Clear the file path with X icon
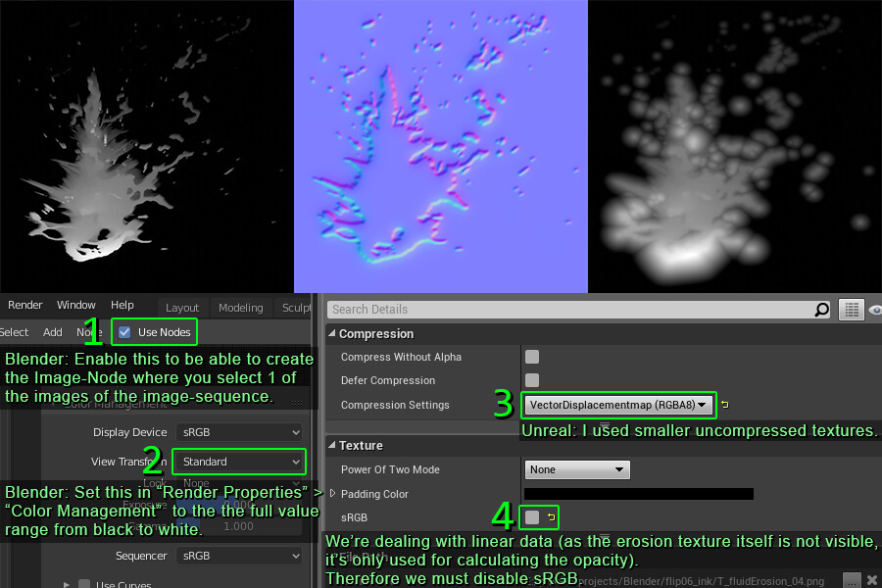The height and width of the screenshot is (588, 882). point(872,579)
